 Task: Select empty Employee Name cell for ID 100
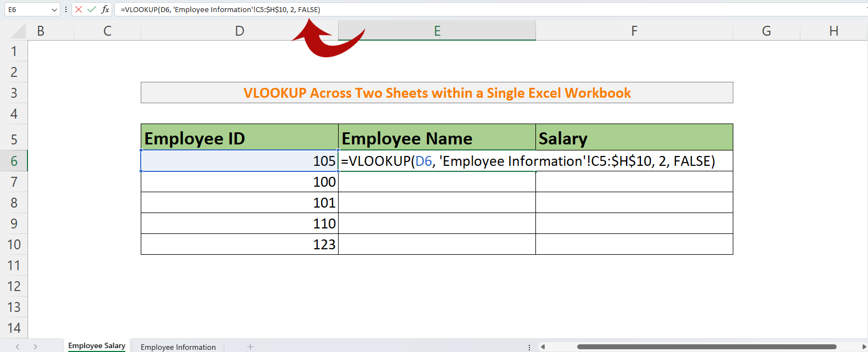[x=437, y=182]
